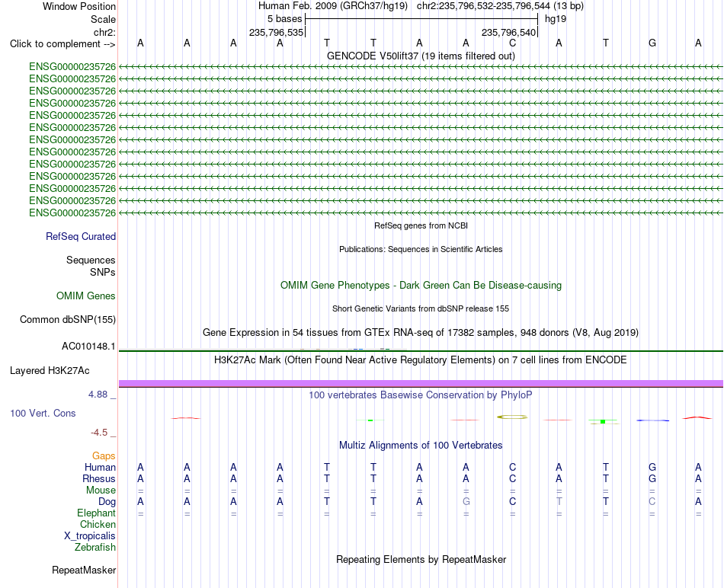
Task: Click the gray T in the Dog alignment row
Action: click(x=559, y=501)
